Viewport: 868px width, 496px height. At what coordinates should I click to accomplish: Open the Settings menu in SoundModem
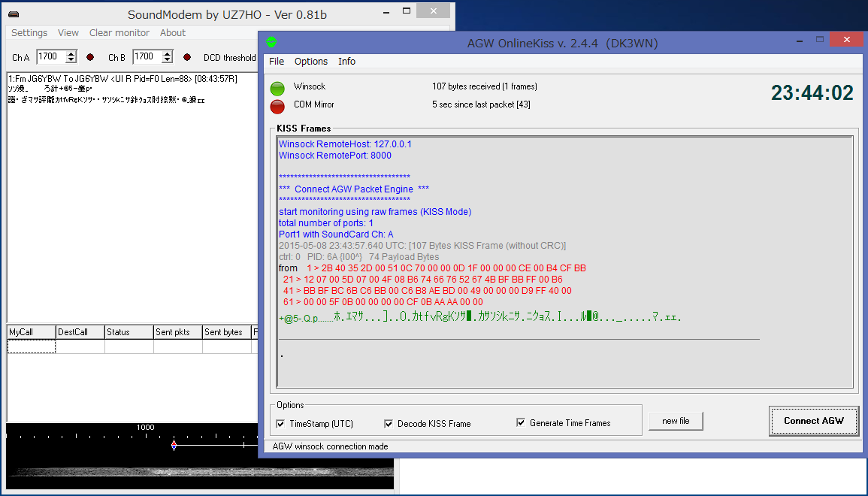pyautogui.click(x=29, y=32)
